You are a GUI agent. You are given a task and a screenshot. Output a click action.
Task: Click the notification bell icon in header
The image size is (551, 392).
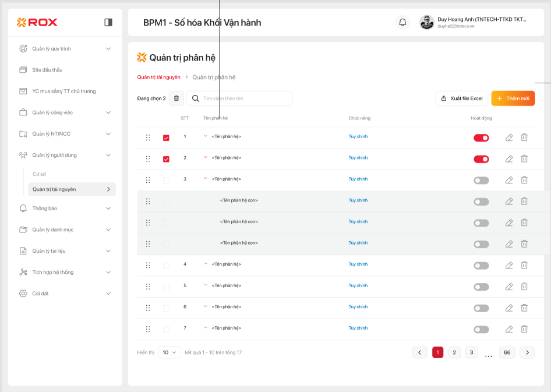[x=402, y=23]
